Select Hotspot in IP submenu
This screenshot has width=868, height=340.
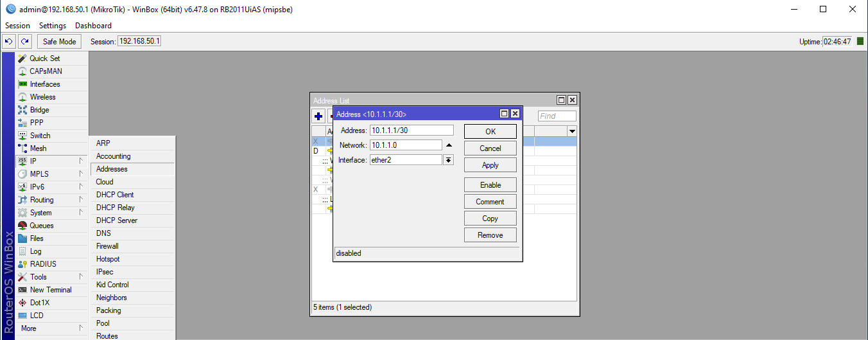click(x=132, y=259)
